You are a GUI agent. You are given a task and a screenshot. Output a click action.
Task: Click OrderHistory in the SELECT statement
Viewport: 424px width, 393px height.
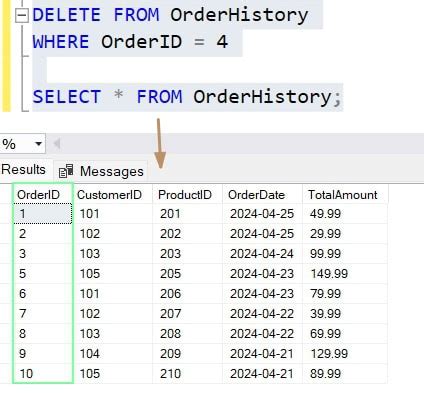[262, 97]
